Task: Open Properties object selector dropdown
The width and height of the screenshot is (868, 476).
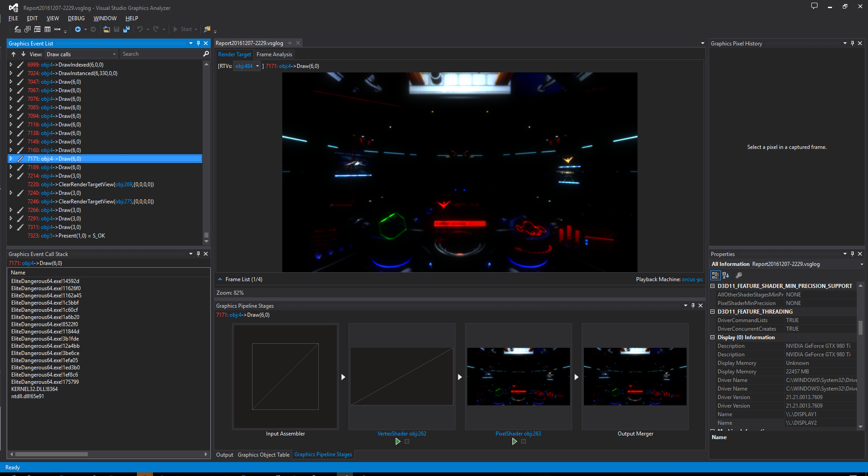Action: pos(862,264)
